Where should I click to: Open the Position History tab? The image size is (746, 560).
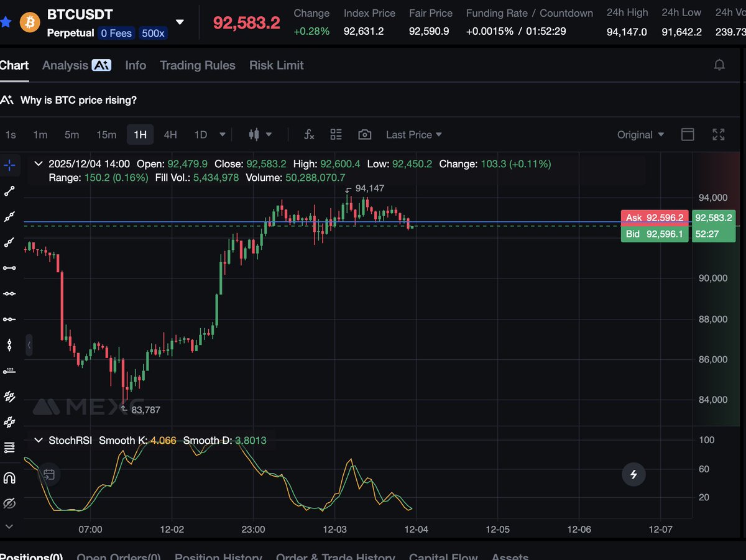click(218, 557)
